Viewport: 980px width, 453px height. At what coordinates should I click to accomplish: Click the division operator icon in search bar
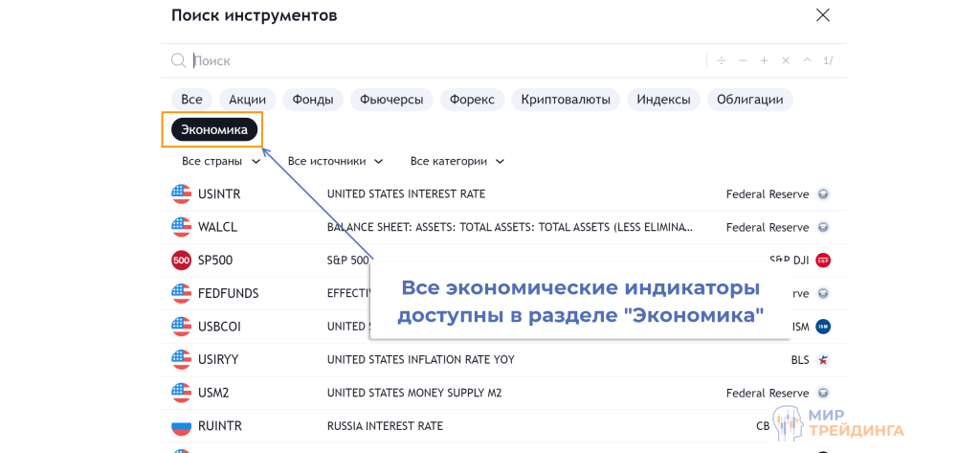tap(722, 60)
